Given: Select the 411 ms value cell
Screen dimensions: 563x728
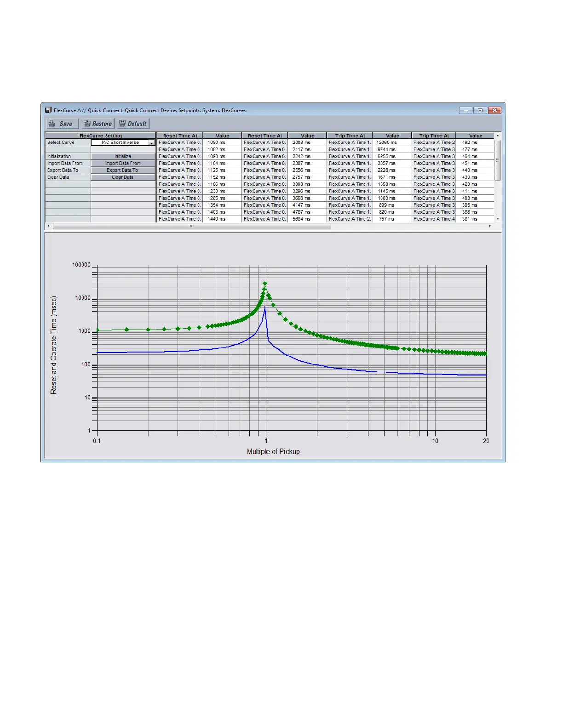Looking at the screenshot, I should point(475,191).
